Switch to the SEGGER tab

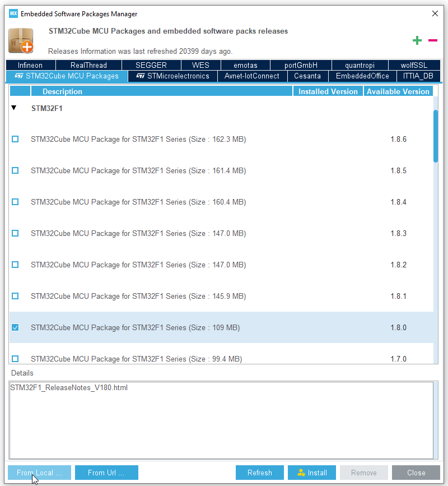point(151,65)
